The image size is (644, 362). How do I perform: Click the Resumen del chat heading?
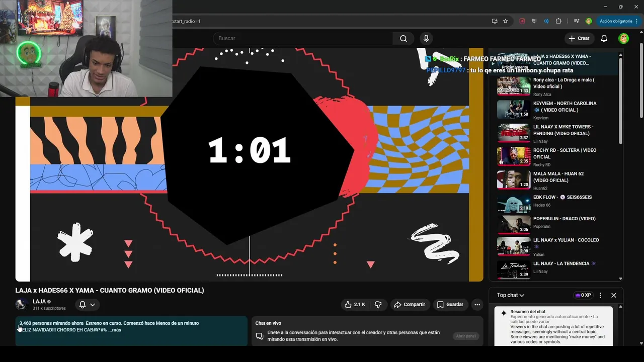pyautogui.click(x=528, y=312)
